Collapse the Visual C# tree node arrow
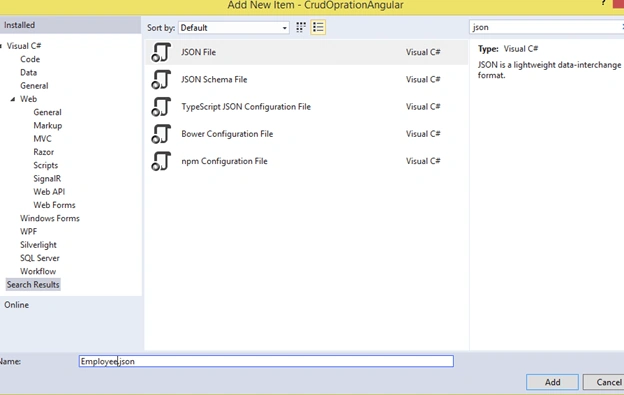This screenshot has height=395, width=624. 1,46
